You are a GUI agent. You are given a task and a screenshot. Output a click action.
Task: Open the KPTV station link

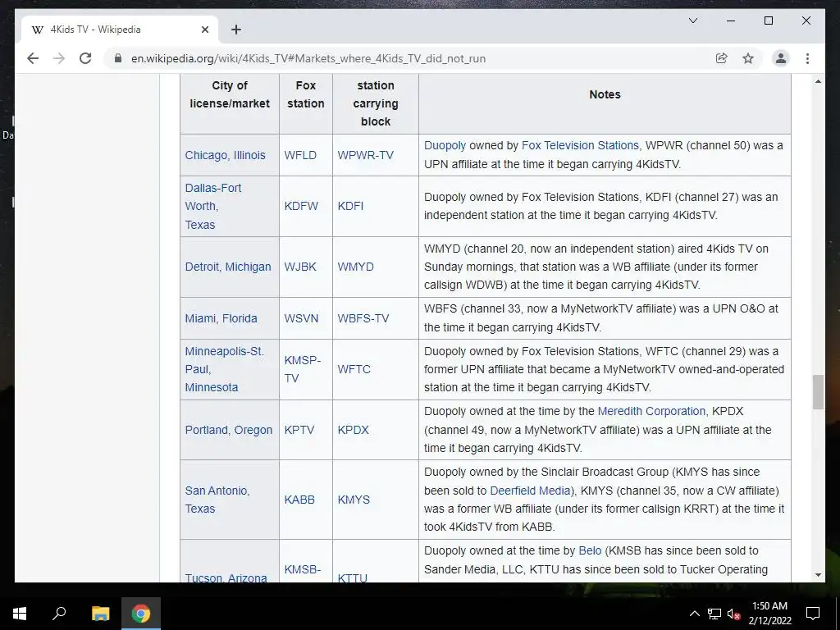coord(299,430)
